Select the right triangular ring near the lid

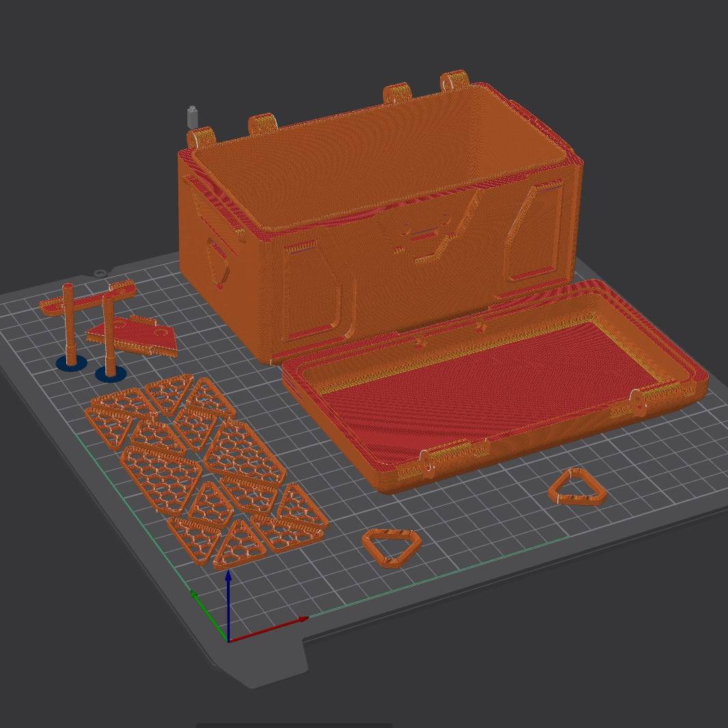point(578,487)
